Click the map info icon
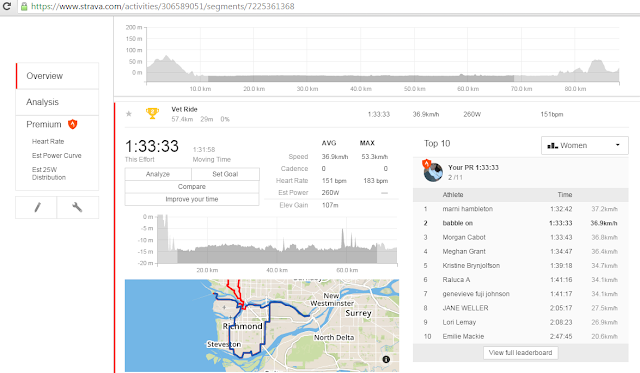This screenshot has width=640, height=373. (x=386, y=360)
